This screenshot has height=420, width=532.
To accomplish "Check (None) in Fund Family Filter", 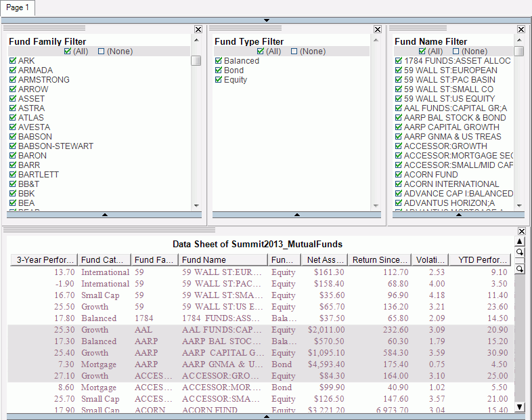I will point(101,51).
